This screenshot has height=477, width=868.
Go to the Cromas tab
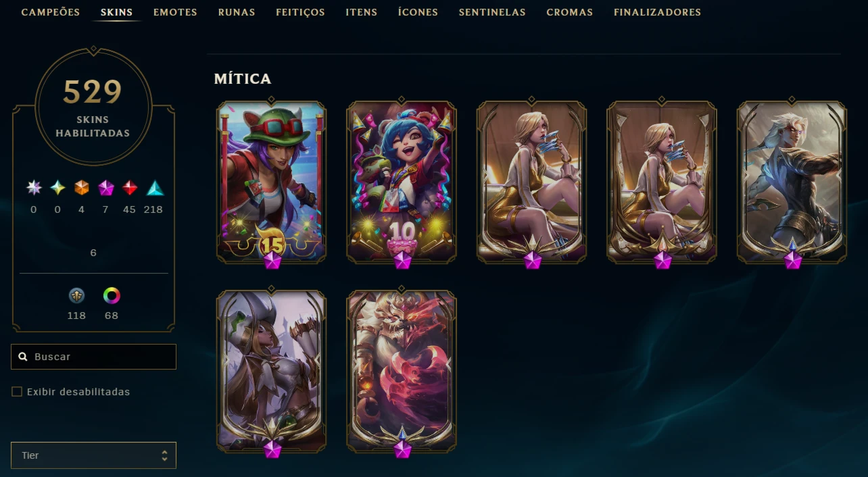570,12
